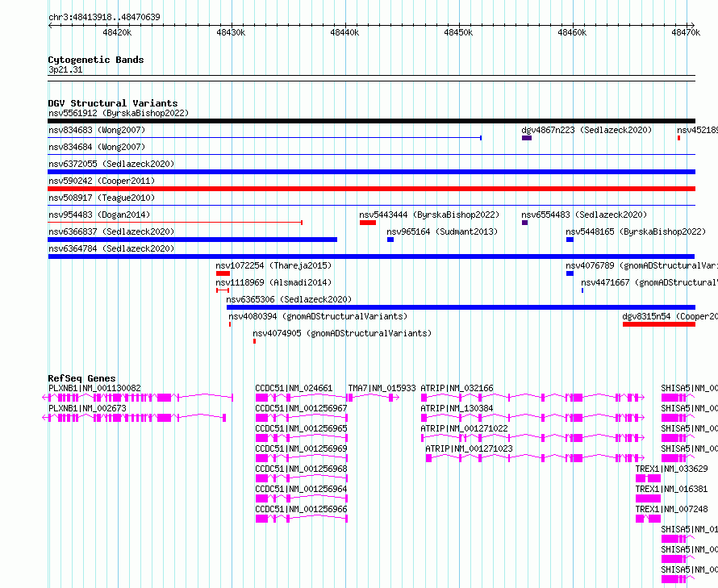Open the dgv4867n223 (Sedlazeck2020) label
Viewport: 718px width, 588px height.
pos(587,130)
